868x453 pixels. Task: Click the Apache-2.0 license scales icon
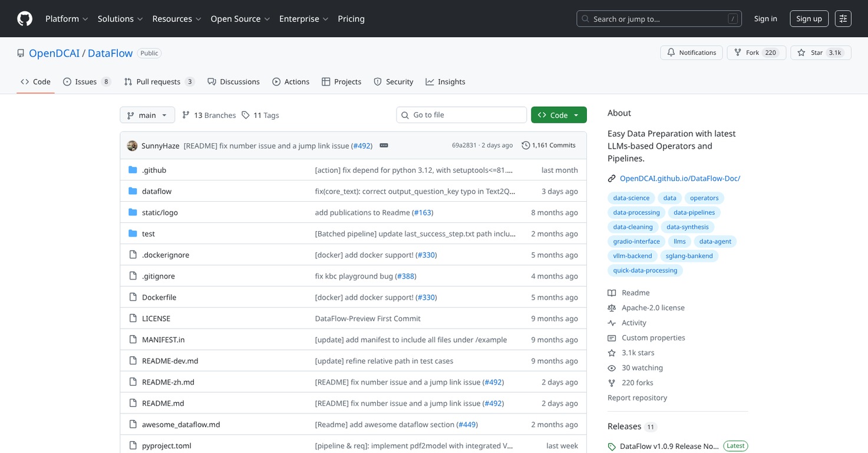pos(613,307)
